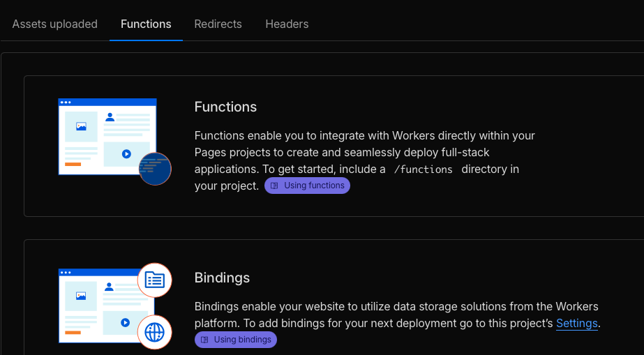
Task: Click the book icon in Using bindings
Action: tap(204, 340)
